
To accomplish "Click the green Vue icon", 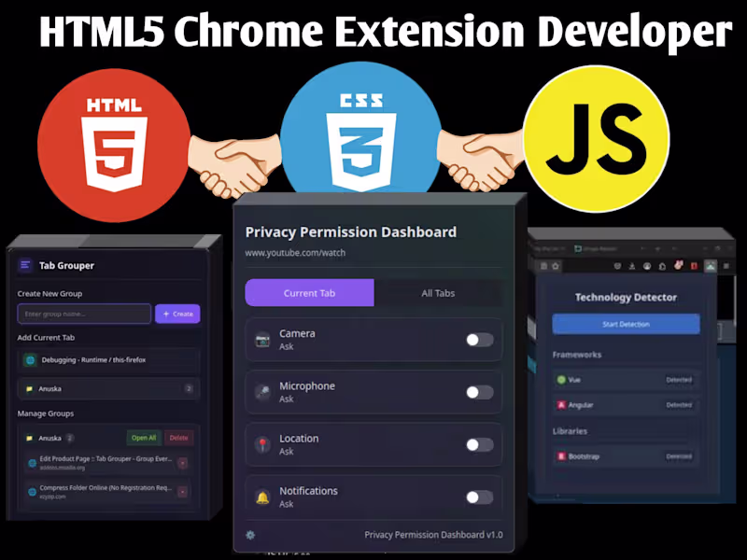I will (561, 380).
